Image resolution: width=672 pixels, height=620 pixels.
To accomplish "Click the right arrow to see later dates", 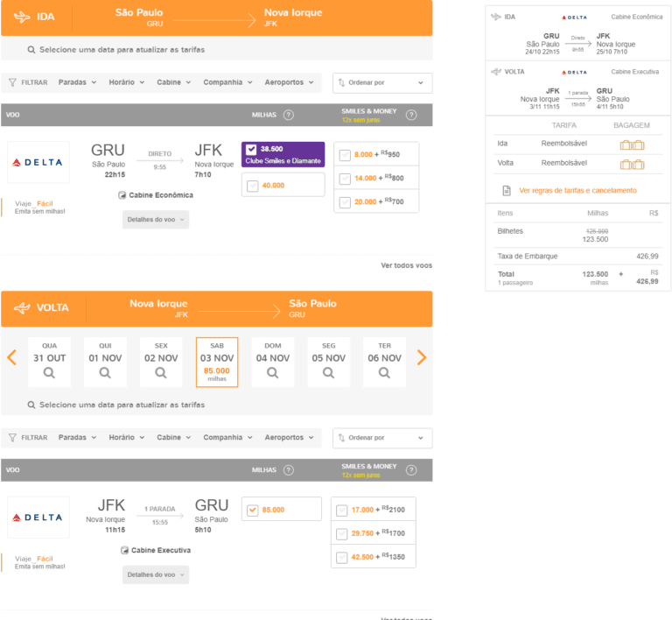I will (x=422, y=357).
